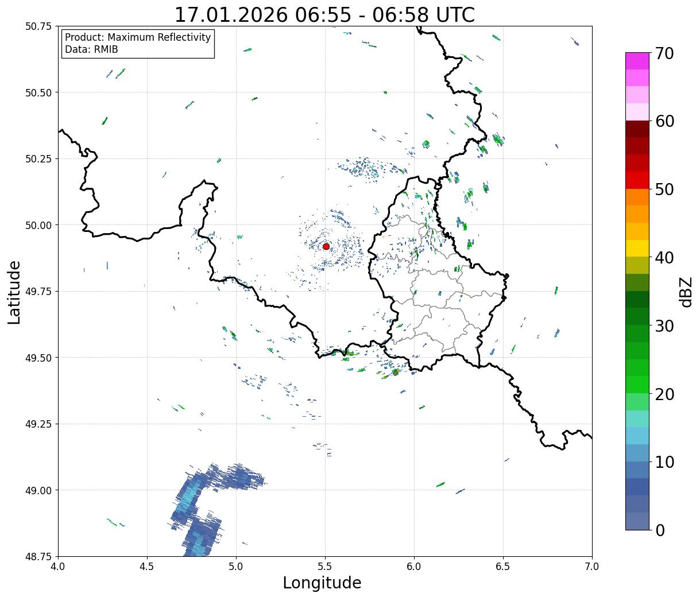Click the colorbar tick label '70'
This screenshot has height=597, width=700.
(x=664, y=53)
